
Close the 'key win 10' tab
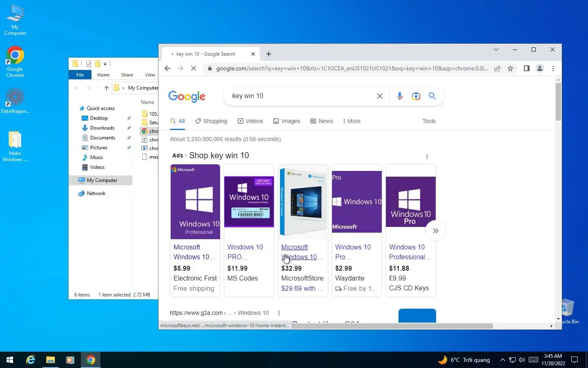point(253,54)
